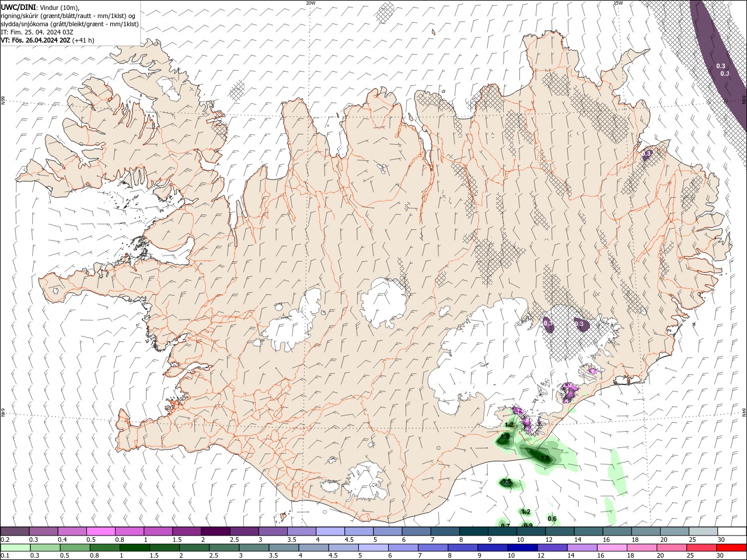The height and width of the screenshot is (560, 747).
Task: Click the '0.2' value on the snow scale
Action: pos(5,540)
